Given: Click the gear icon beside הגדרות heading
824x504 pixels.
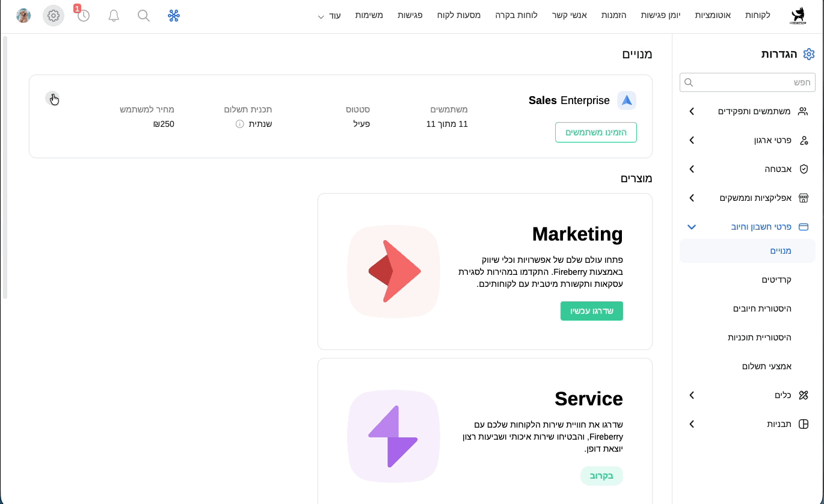Looking at the screenshot, I should pyautogui.click(x=809, y=54).
